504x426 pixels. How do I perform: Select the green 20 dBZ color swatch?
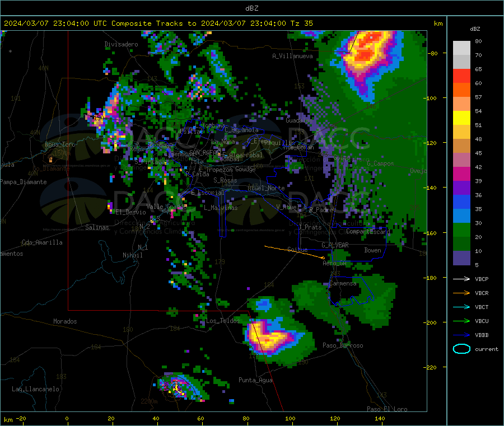click(x=461, y=230)
